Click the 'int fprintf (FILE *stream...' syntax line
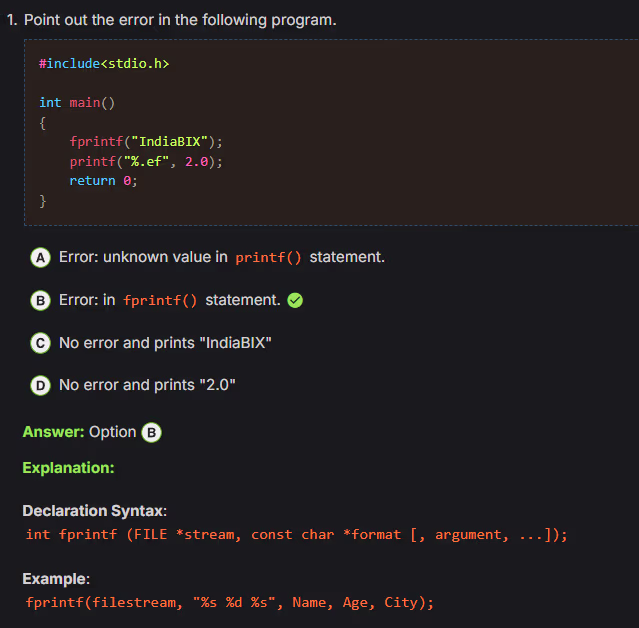The image size is (639, 628). 296,534
